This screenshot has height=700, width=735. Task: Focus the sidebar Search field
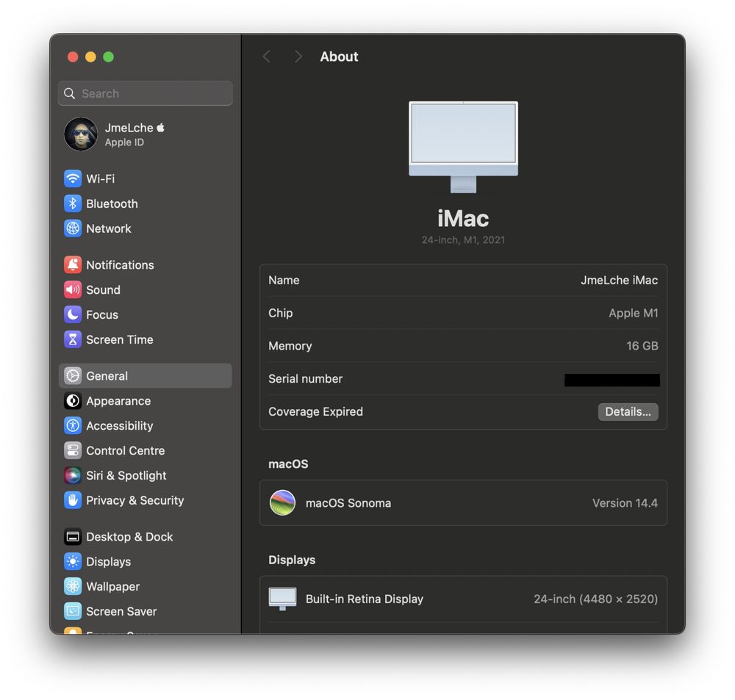click(146, 93)
